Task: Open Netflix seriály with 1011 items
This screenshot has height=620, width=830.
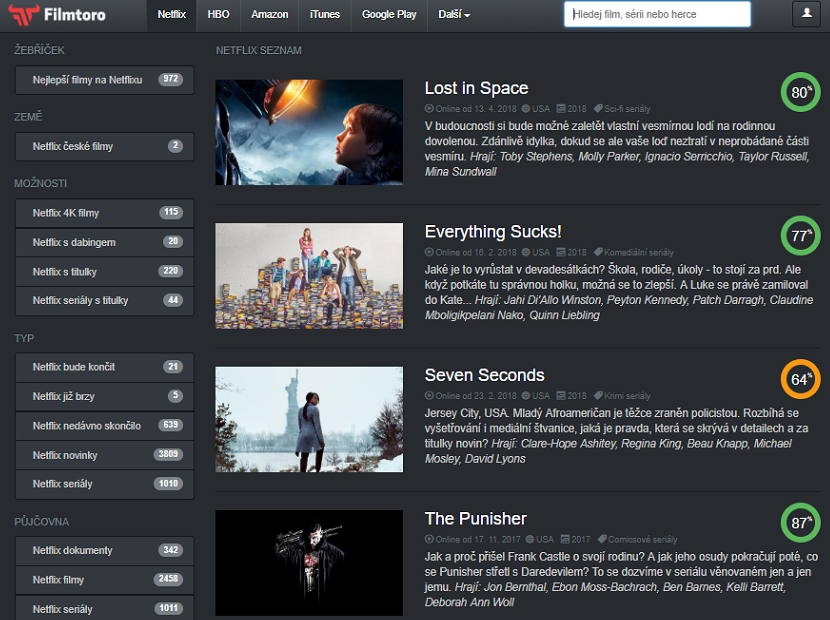Action: click(x=104, y=609)
